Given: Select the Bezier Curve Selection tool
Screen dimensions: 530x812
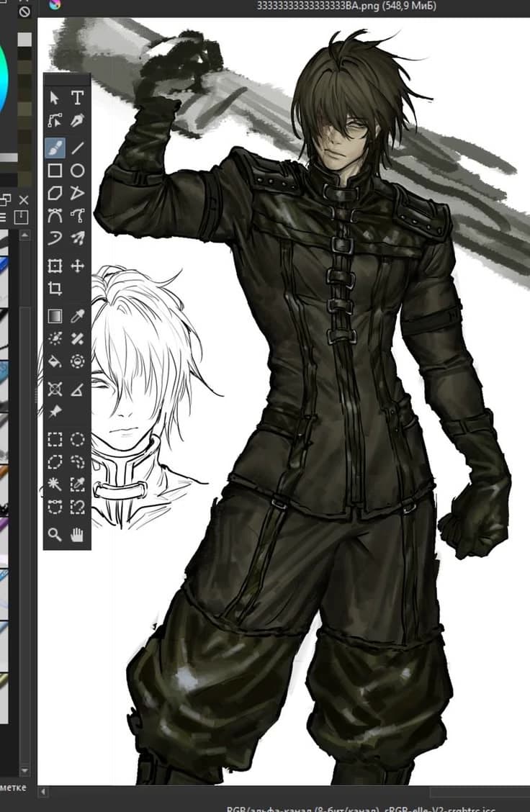Looking at the screenshot, I should [55, 507].
